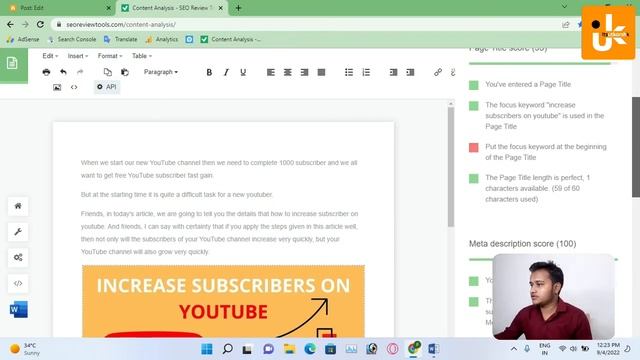Show hidden system tray icons
Screen dimensions: 640x360
[x=514, y=349]
